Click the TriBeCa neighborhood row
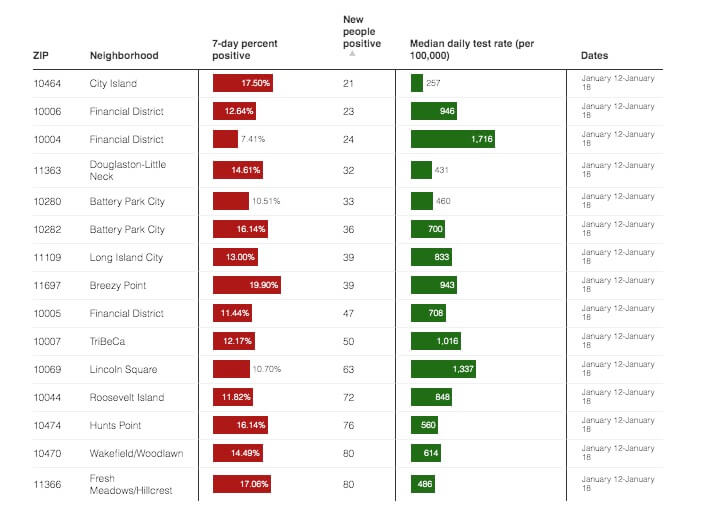The width and height of the screenshot is (715, 518). click(x=106, y=342)
